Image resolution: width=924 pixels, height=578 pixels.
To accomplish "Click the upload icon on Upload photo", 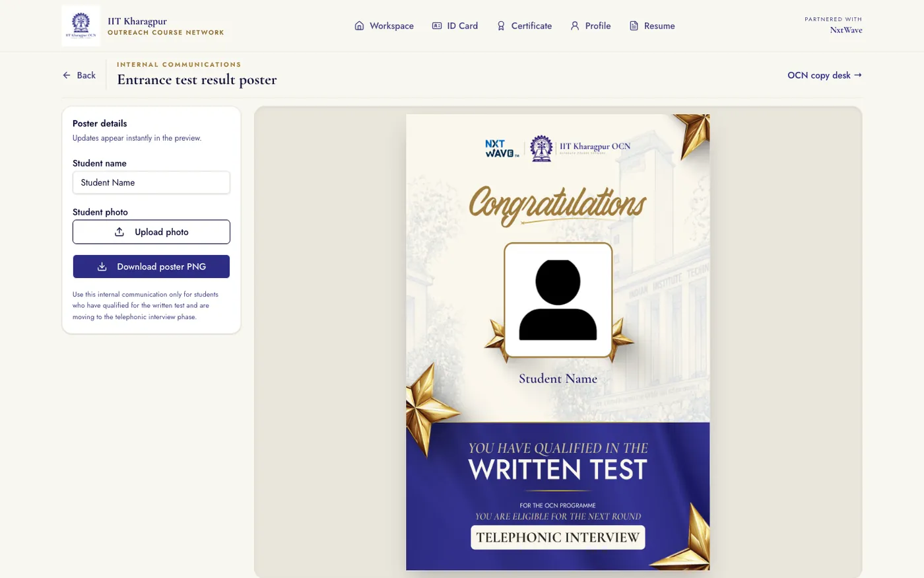I will [x=119, y=232].
